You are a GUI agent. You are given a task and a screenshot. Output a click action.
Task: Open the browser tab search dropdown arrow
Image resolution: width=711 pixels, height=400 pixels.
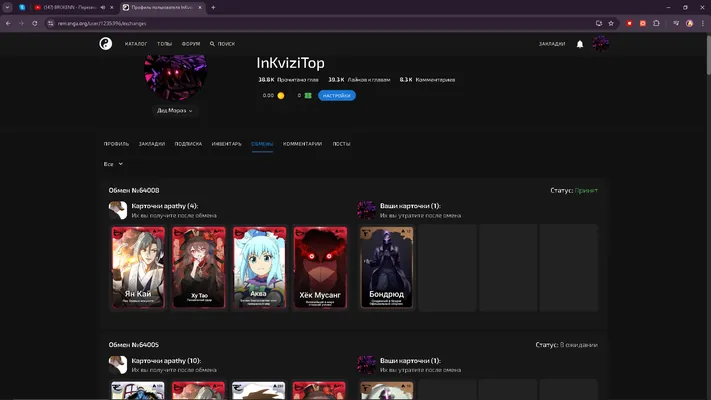[7, 7]
